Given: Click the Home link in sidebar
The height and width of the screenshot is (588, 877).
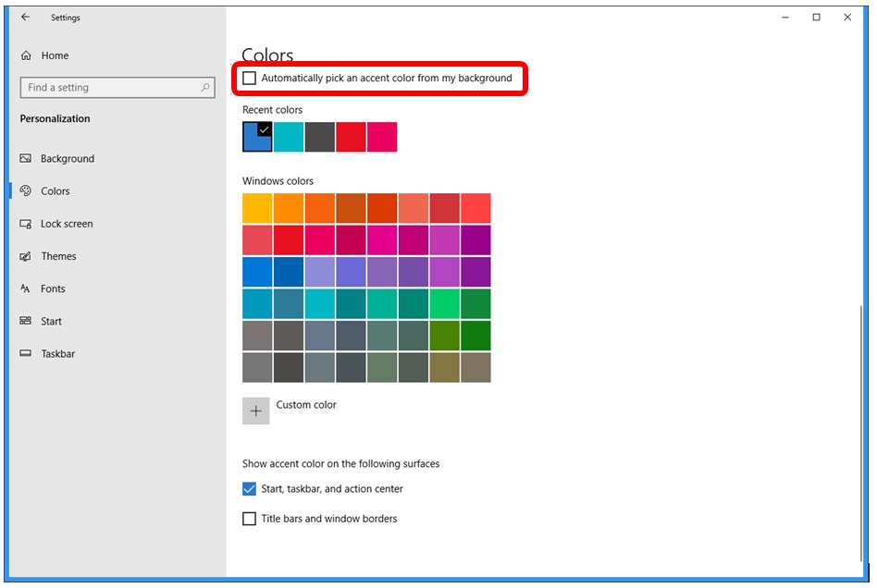Looking at the screenshot, I should 55,55.
